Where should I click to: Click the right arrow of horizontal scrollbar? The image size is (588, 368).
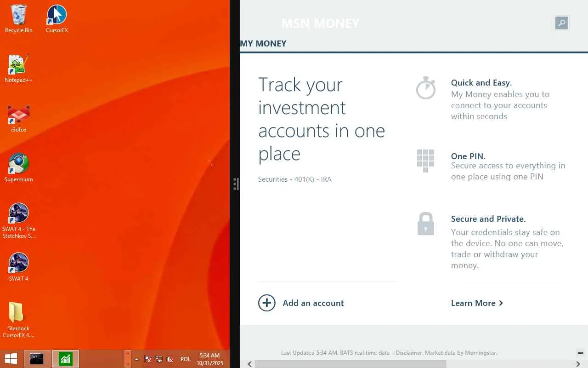pyautogui.click(x=578, y=364)
